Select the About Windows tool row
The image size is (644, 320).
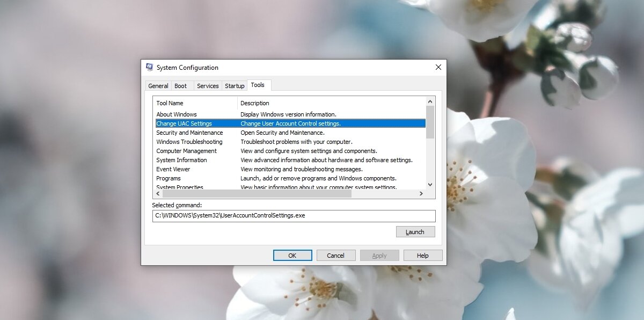290,114
